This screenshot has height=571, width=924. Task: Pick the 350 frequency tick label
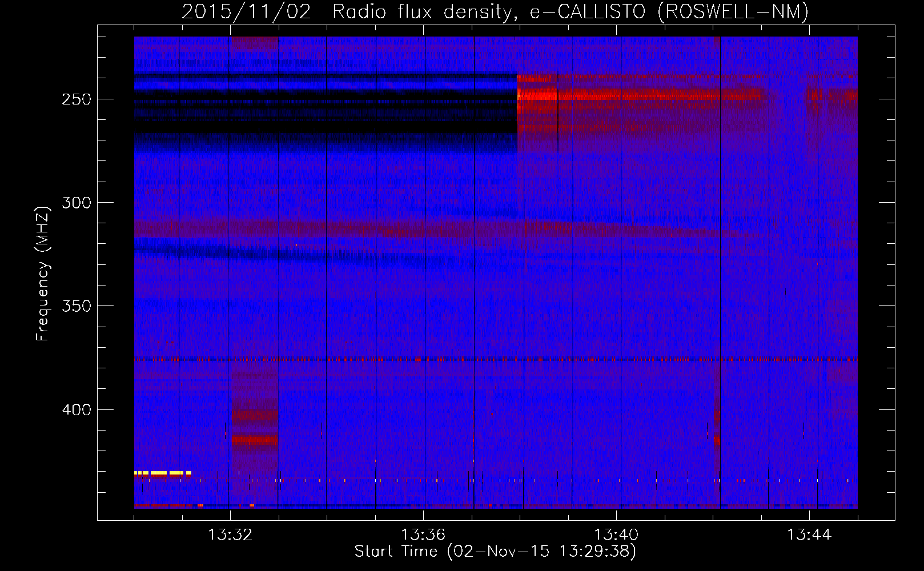click(77, 307)
